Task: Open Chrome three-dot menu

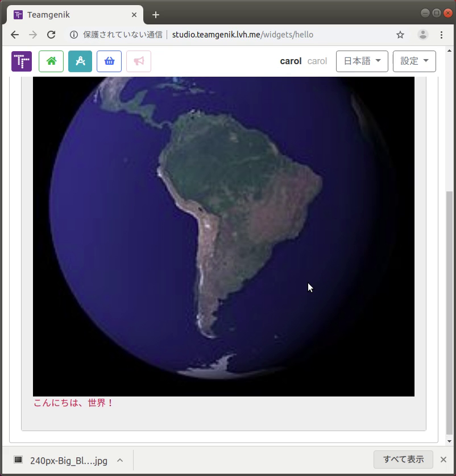Action: 441,35
